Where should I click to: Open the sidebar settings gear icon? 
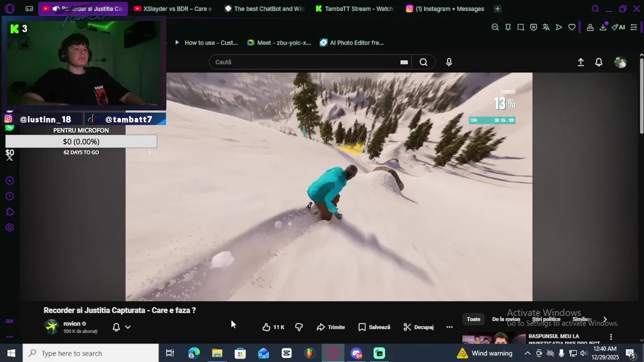(x=10, y=227)
